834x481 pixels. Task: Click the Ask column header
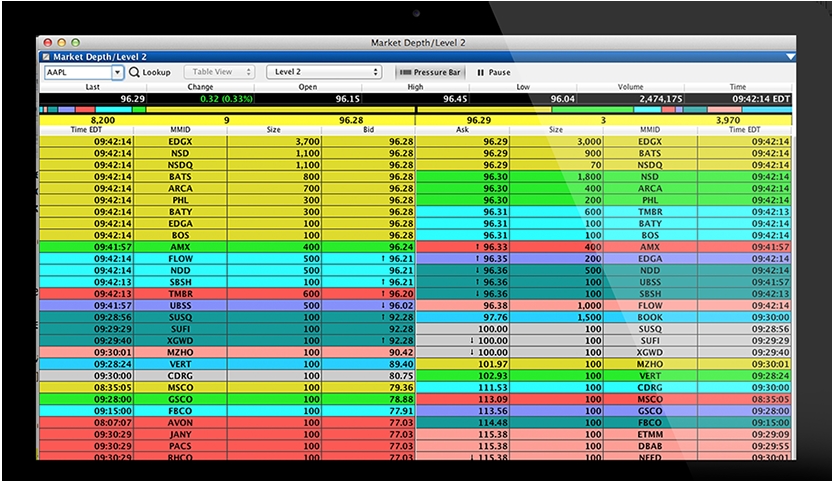coord(462,129)
